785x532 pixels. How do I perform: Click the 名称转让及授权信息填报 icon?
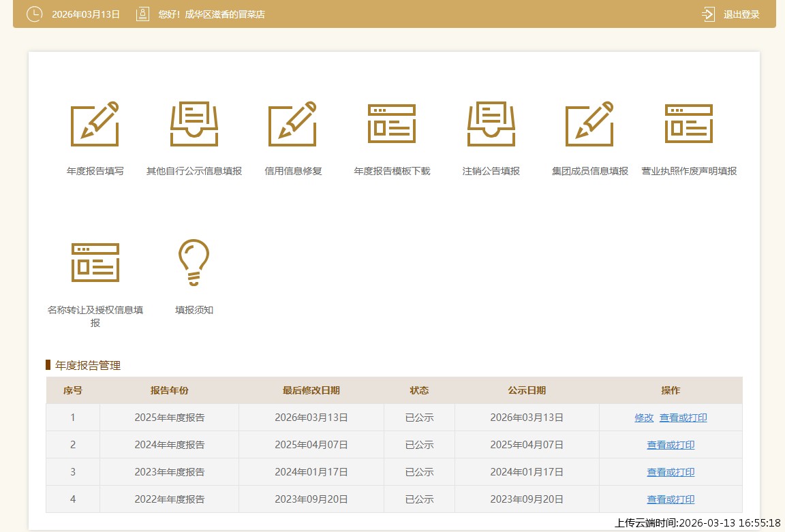click(x=95, y=262)
